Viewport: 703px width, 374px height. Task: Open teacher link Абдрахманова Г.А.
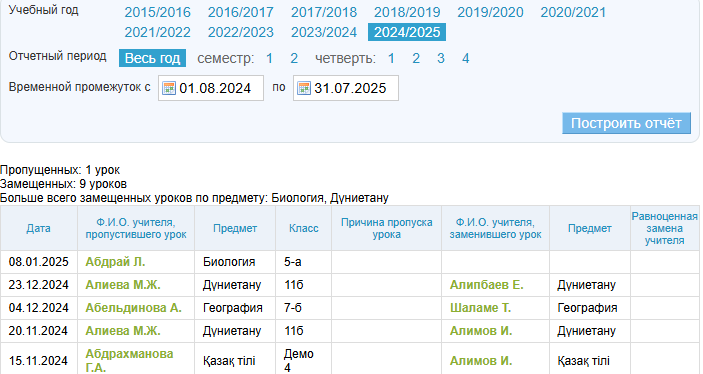[x=129, y=361]
